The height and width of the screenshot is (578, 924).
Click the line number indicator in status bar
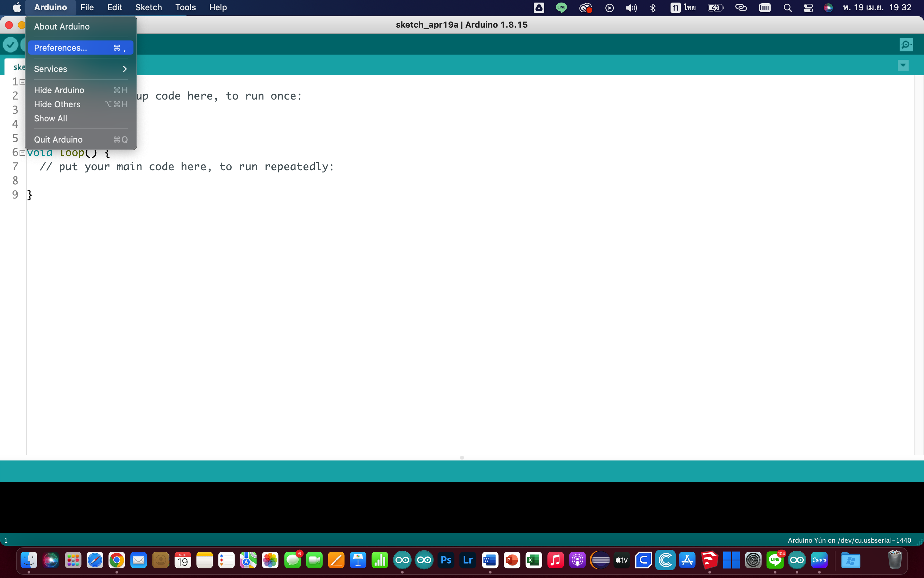tap(6, 540)
